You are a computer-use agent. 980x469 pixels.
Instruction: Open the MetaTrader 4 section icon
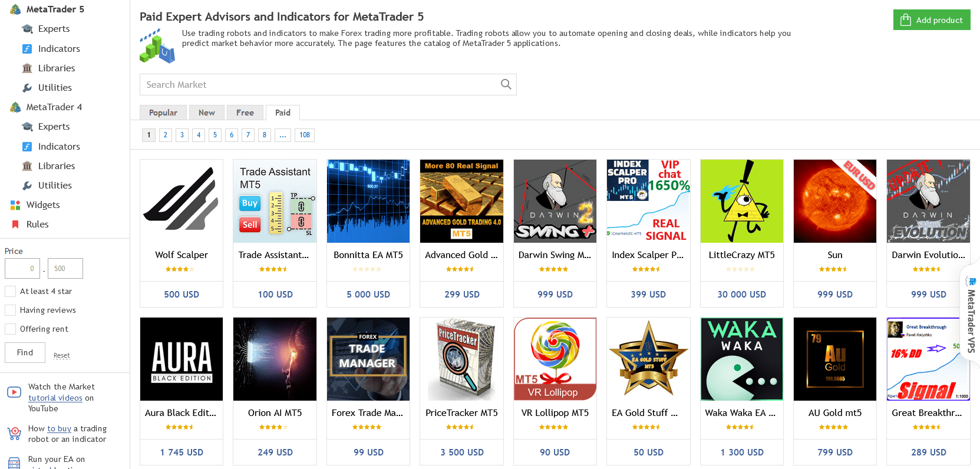tap(15, 107)
